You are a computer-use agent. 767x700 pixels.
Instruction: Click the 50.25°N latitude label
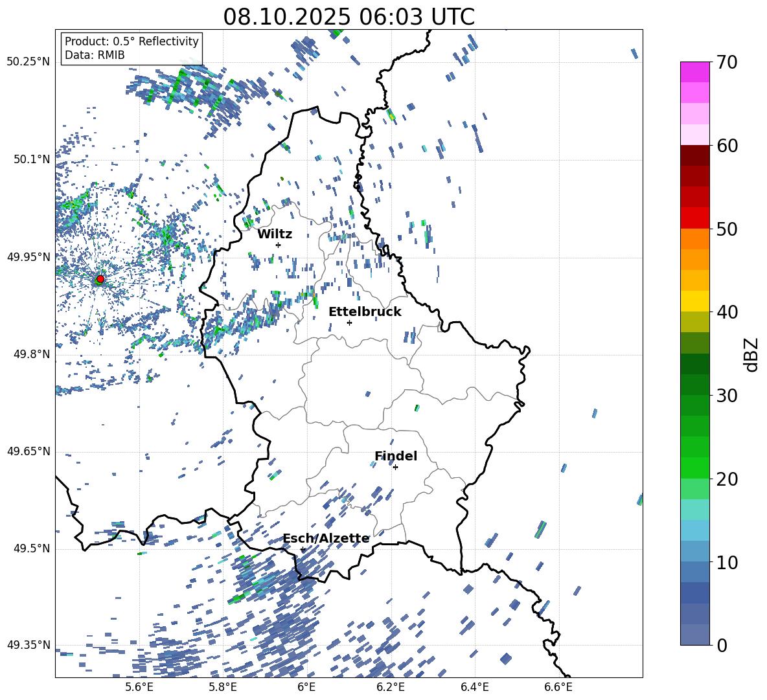[x=29, y=62]
